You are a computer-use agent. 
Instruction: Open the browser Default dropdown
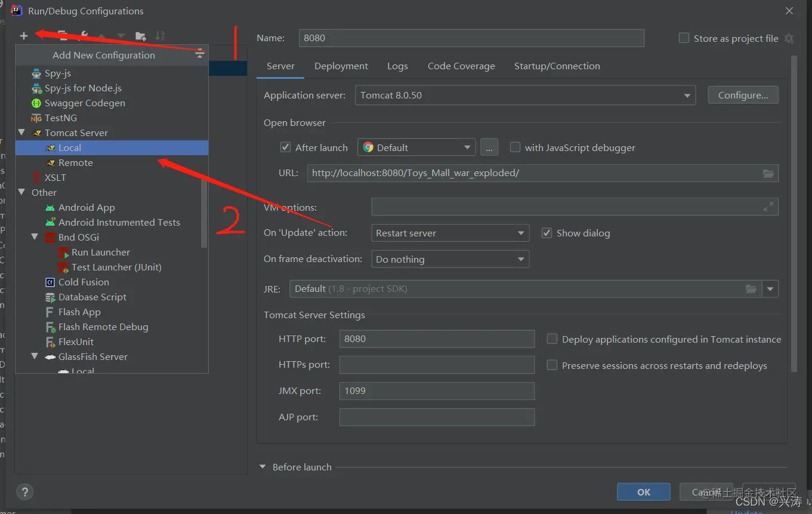click(416, 147)
